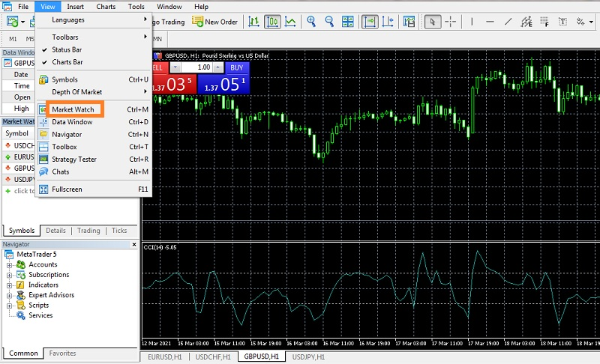This screenshot has width=600, height=364.
Task: Click the Symbols menu icon
Action: 43,80
